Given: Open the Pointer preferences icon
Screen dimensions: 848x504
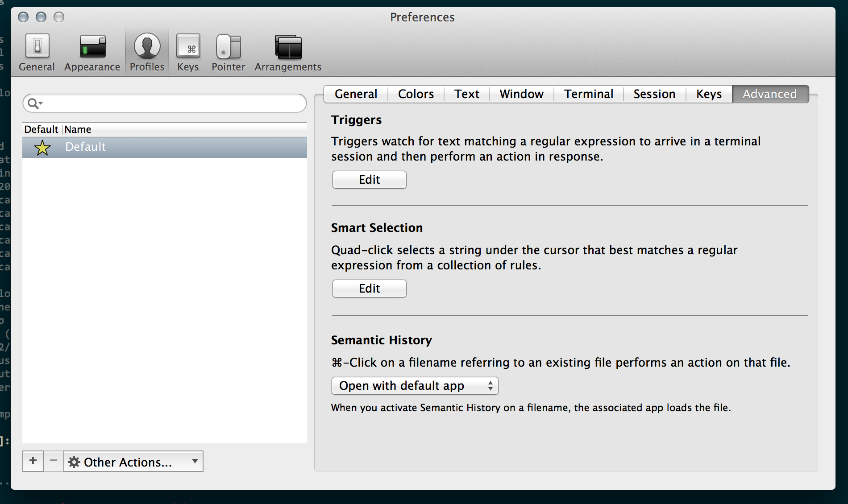Looking at the screenshot, I should coord(228,47).
